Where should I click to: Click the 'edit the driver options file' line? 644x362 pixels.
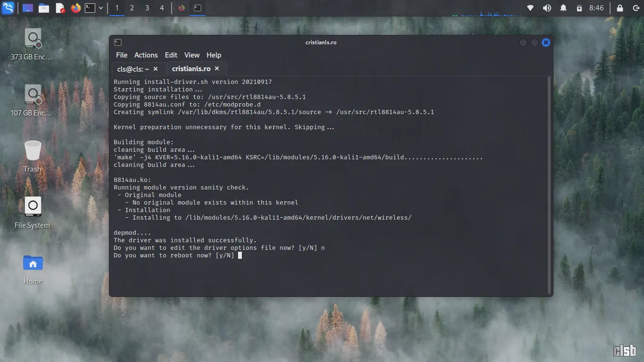219,248
